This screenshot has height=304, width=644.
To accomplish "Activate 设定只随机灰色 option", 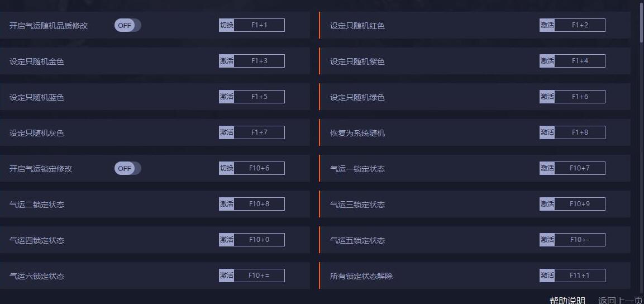I will 226,132.
